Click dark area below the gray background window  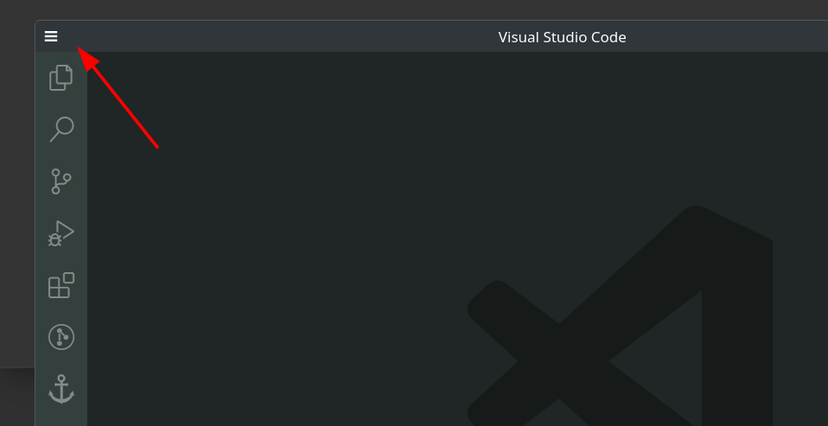click(16, 398)
